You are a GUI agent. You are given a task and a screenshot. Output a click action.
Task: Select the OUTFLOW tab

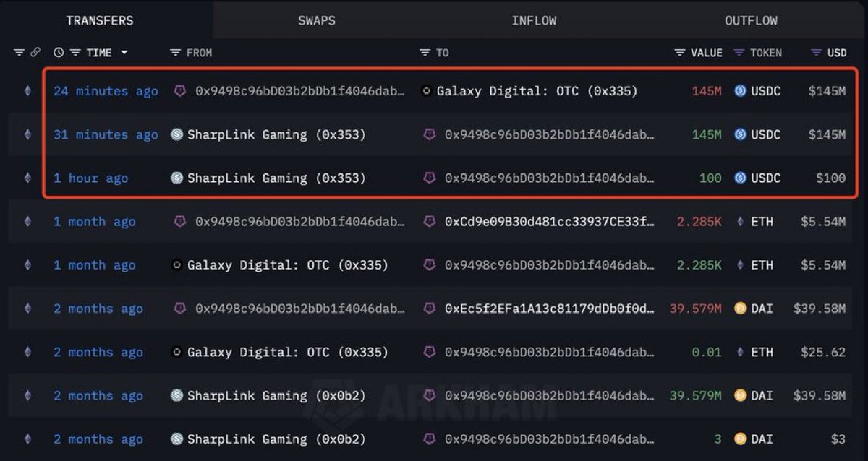(x=751, y=20)
